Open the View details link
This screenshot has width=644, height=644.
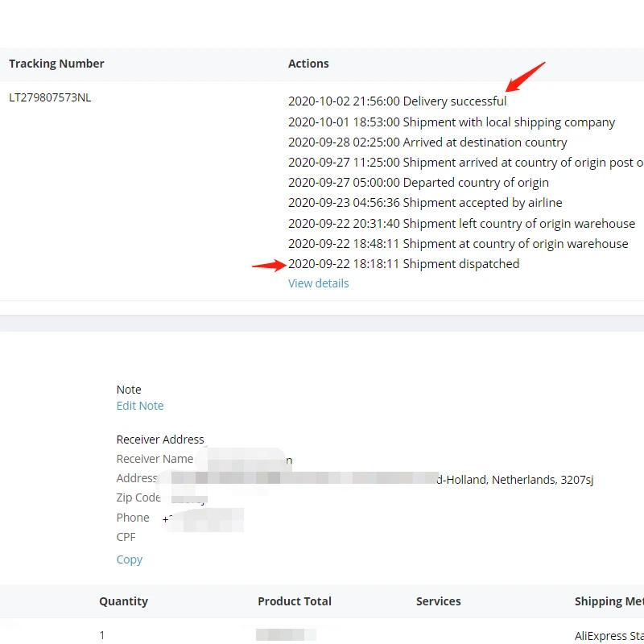tap(319, 283)
